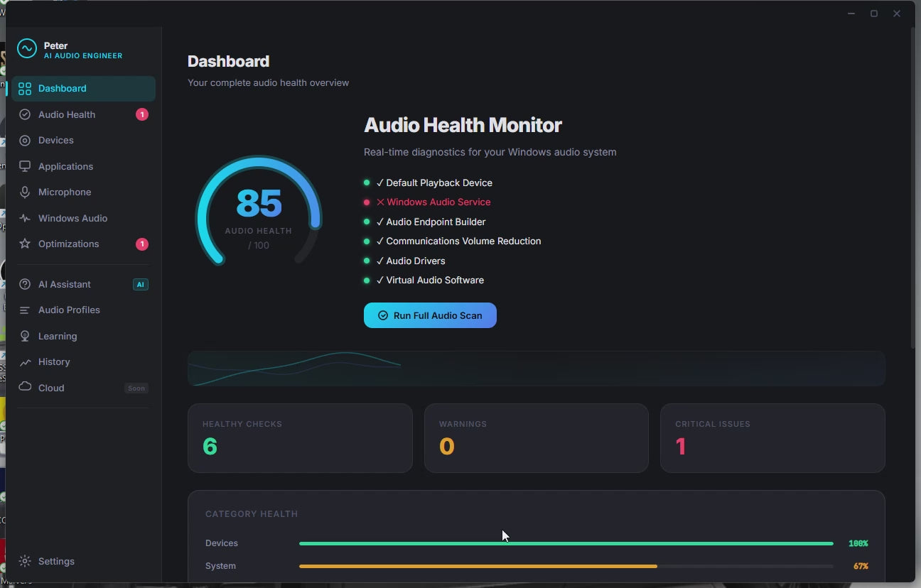Click the 100% Devices value
Viewport: 921px width, 588px height.
coord(858,543)
